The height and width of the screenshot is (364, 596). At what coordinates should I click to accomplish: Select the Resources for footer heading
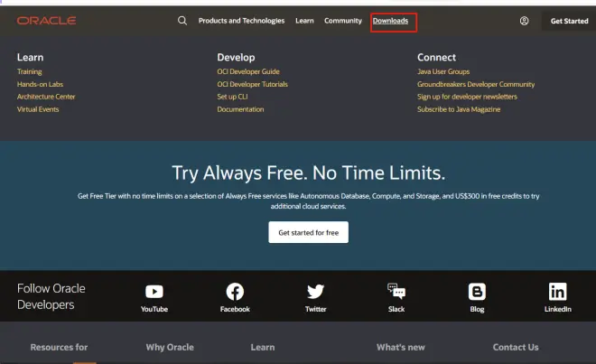59,347
